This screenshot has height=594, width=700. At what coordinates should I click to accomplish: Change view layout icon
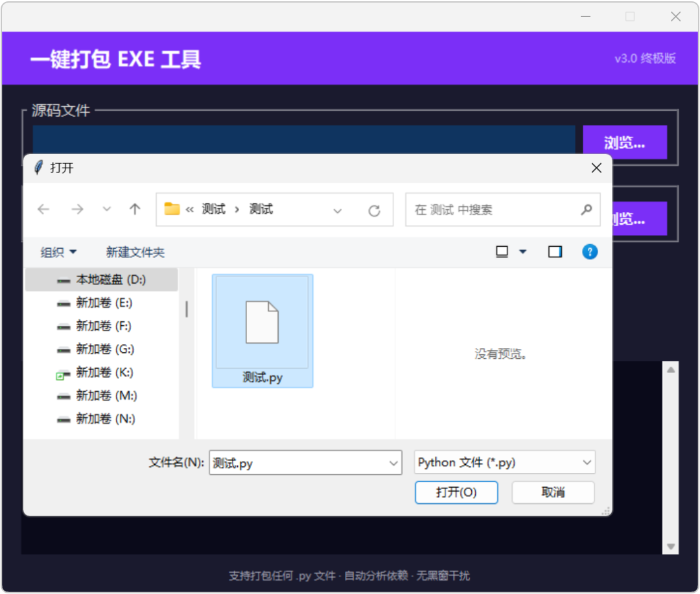(502, 252)
